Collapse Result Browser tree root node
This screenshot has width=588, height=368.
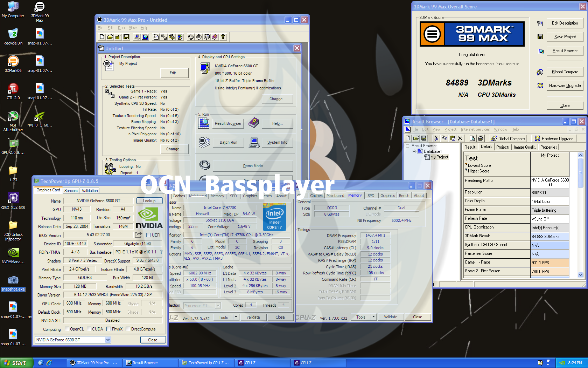coord(408,146)
